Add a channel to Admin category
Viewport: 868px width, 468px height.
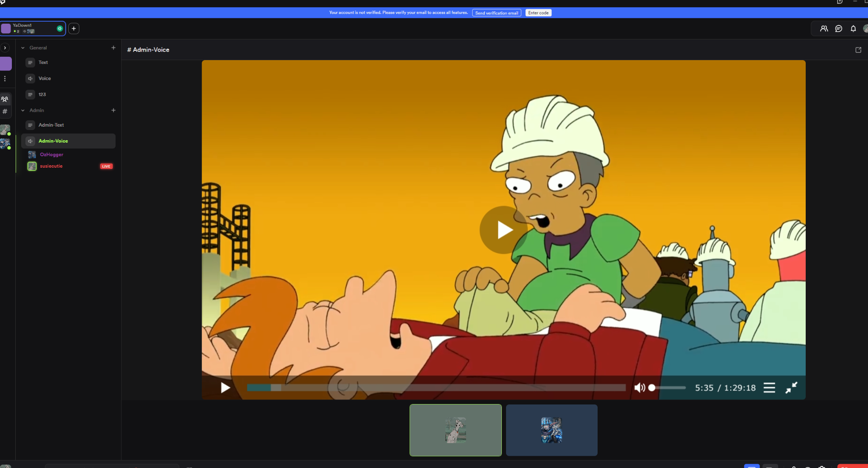pyautogui.click(x=113, y=110)
